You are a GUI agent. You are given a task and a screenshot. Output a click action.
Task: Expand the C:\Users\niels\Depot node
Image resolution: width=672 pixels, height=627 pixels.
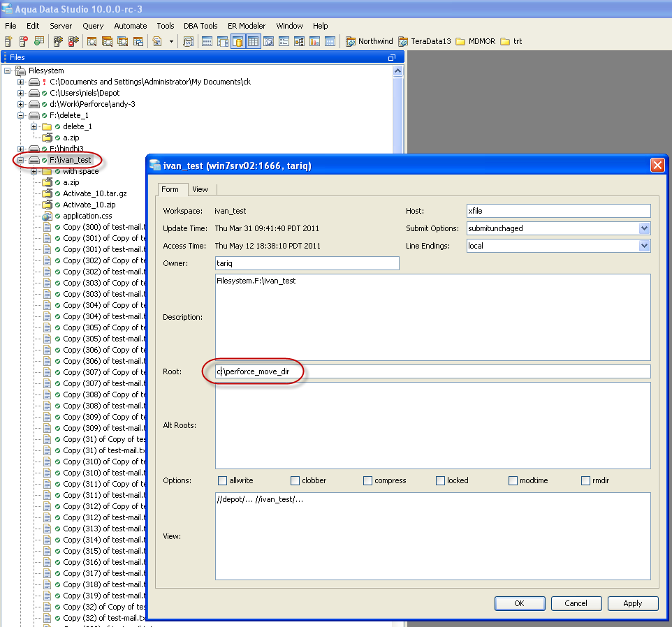(20, 93)
